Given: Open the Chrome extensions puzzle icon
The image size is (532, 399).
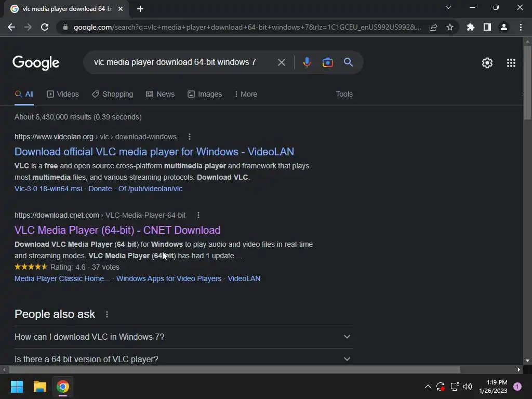Looking at the screenshot, I should [471, 27].
